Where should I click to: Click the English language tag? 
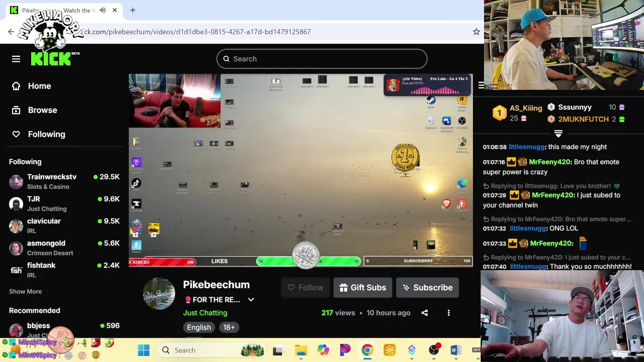pos(199,327)
